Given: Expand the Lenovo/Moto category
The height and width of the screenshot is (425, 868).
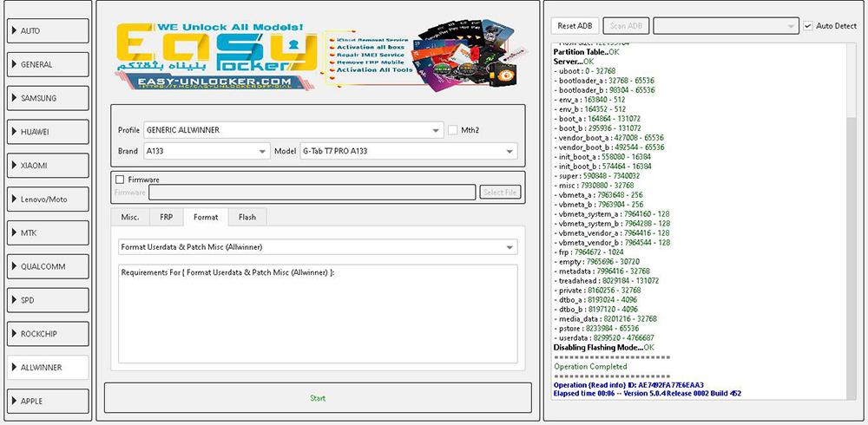Looking at the screenshot, I should coord(48,199).
